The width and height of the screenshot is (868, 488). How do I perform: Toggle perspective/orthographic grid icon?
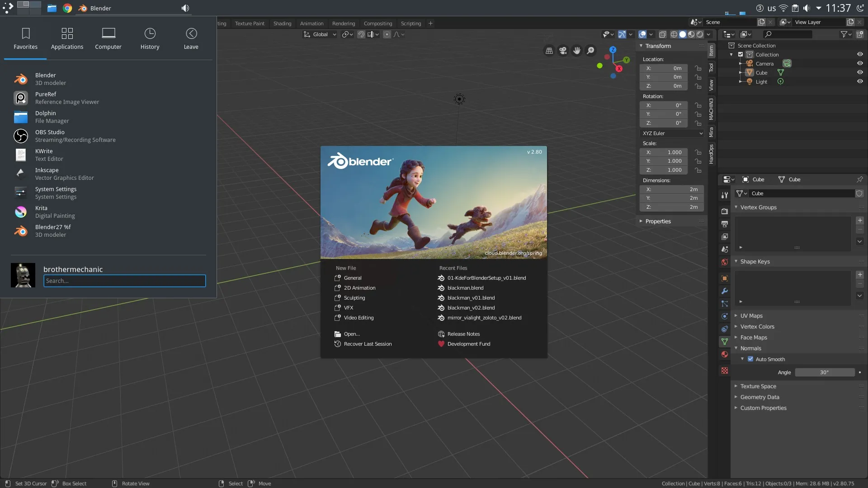click(x=549, y=51)
